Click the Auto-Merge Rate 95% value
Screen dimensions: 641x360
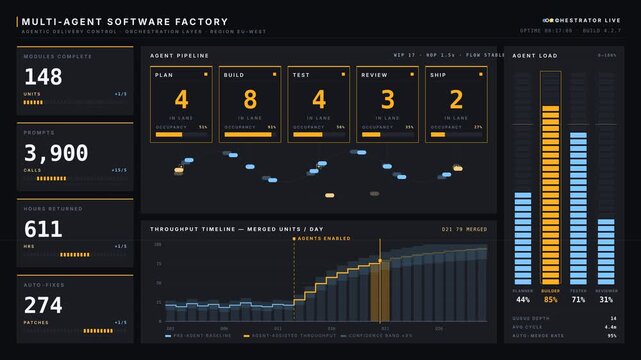click(x=612, y=336)
